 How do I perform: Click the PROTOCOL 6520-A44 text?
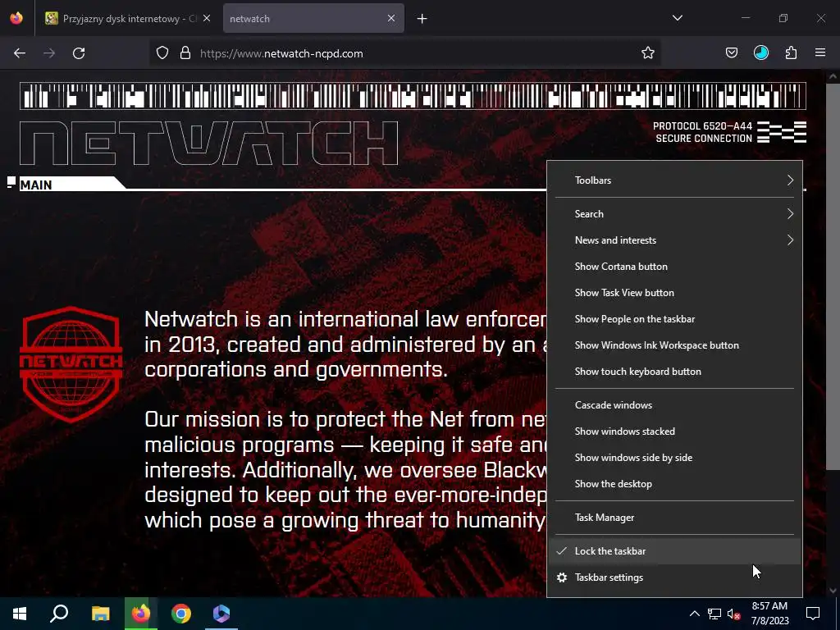702,126
